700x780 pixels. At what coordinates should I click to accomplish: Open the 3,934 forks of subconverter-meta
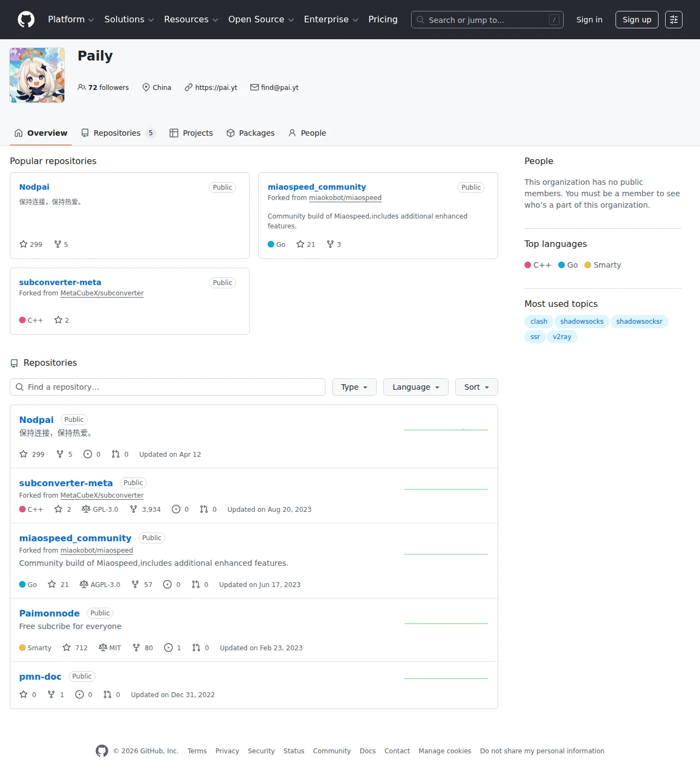[x=145, y=509]
